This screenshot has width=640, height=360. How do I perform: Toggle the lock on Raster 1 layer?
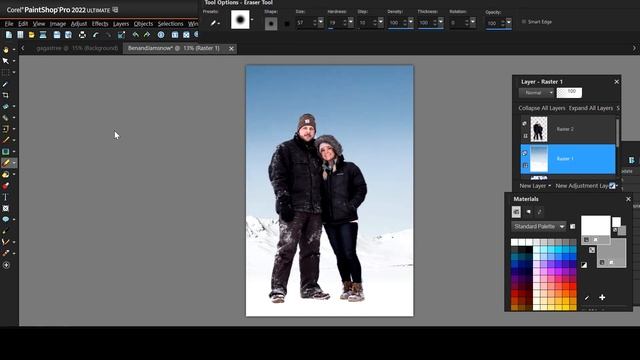pos(525,166)
